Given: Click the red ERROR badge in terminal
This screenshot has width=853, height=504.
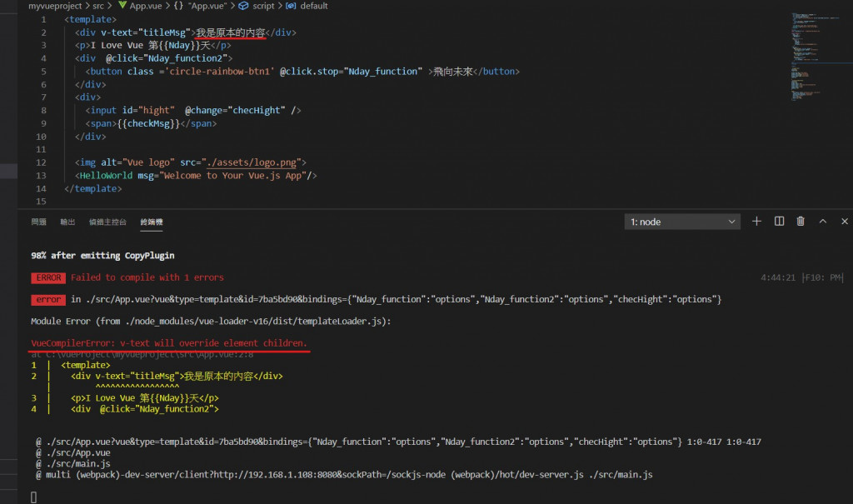Looking at the screenshot, I should [x=48, y=277].
